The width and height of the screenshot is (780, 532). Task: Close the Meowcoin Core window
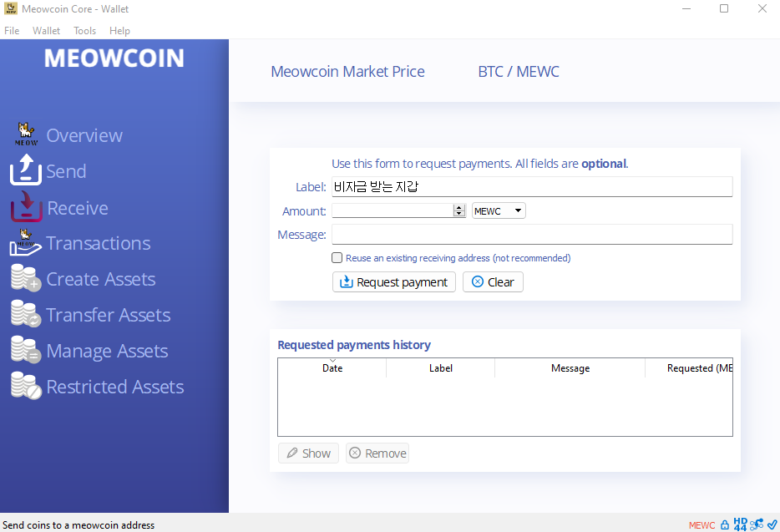click(762, 9)
